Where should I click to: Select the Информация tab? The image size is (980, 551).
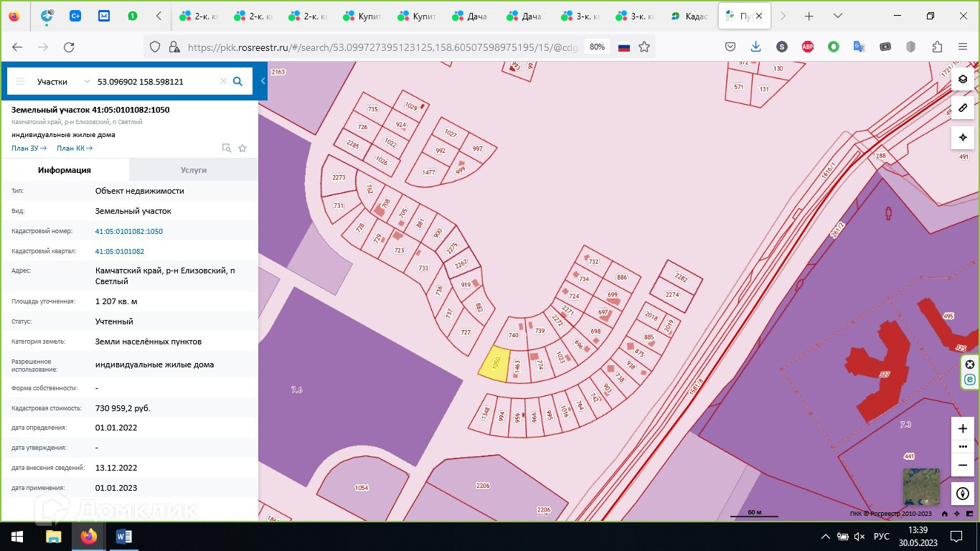65,170
